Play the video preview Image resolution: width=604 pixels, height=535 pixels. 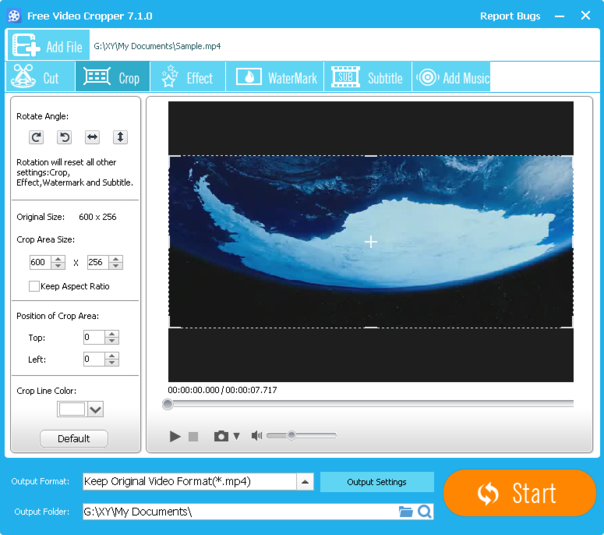175,436
